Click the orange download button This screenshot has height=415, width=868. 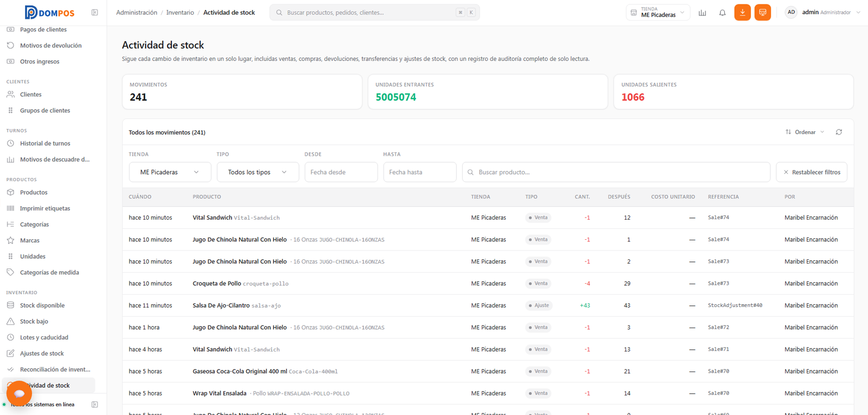[x=743, y=12]
